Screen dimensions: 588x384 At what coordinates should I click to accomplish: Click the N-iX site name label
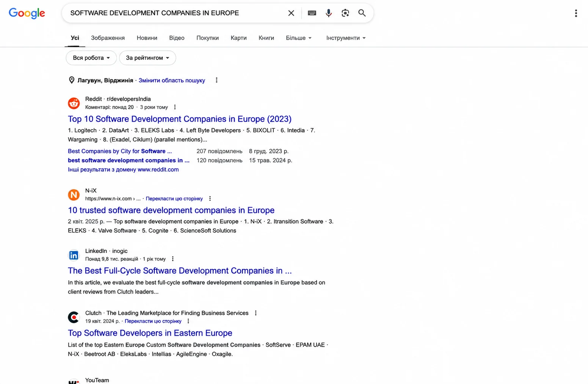click(91, 190)
